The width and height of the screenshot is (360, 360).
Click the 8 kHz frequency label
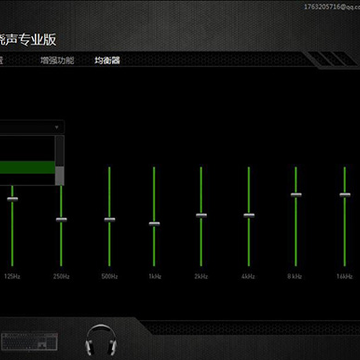pyautogui.click(x=295, y=277)
